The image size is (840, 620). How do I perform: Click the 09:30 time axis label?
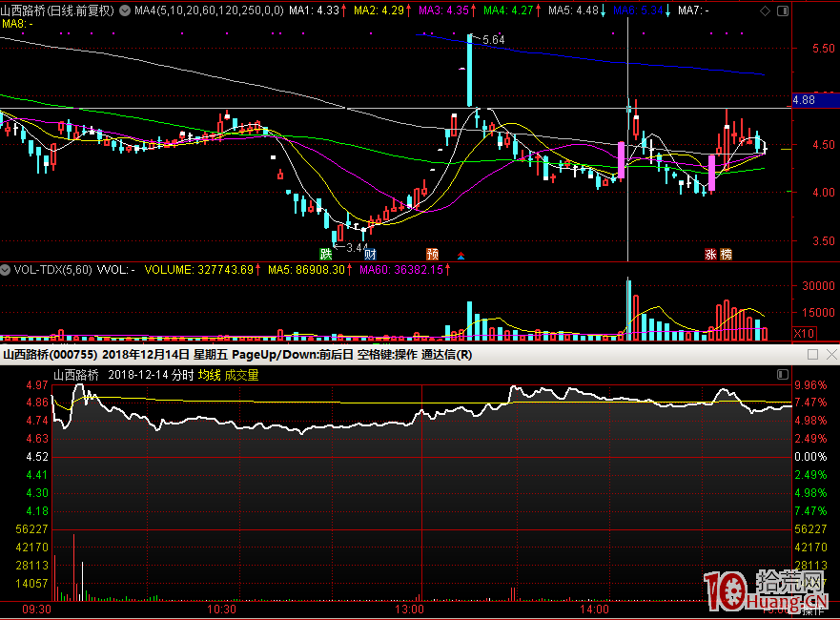(x=37, y=610)
